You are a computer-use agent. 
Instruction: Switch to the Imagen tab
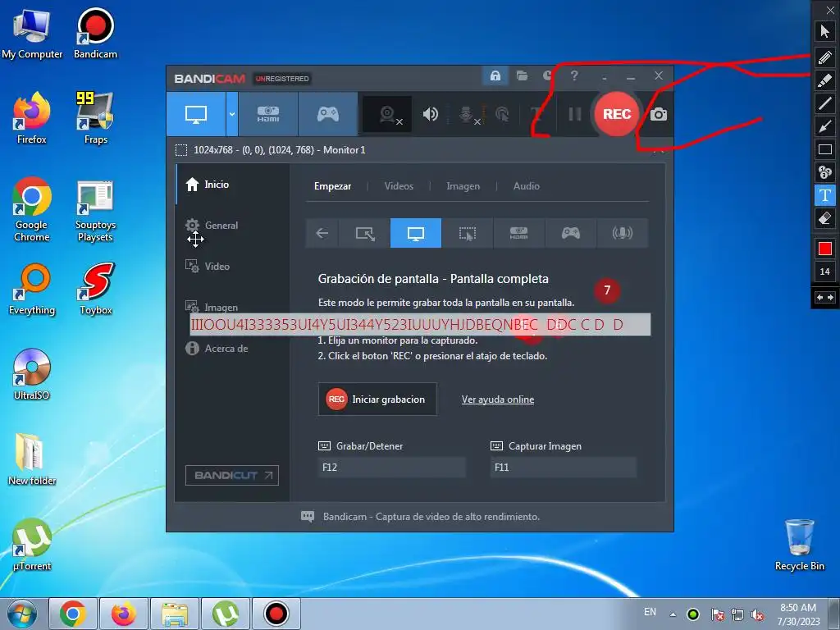coord(463,186)
